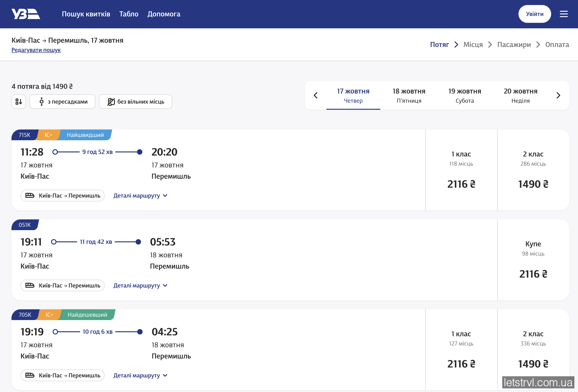Click the 05:53 arrival time
Screen dimensions: 578x392
(163, 242)
